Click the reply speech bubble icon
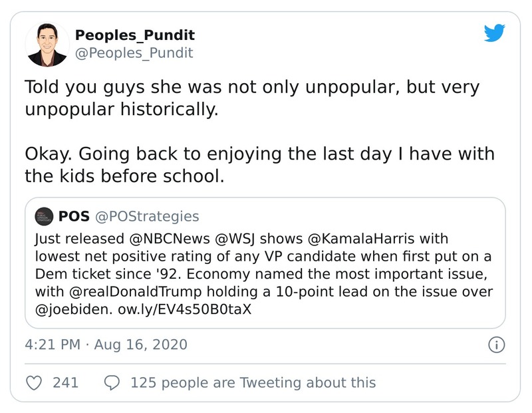The image size is (532, 413). point(112,382)
